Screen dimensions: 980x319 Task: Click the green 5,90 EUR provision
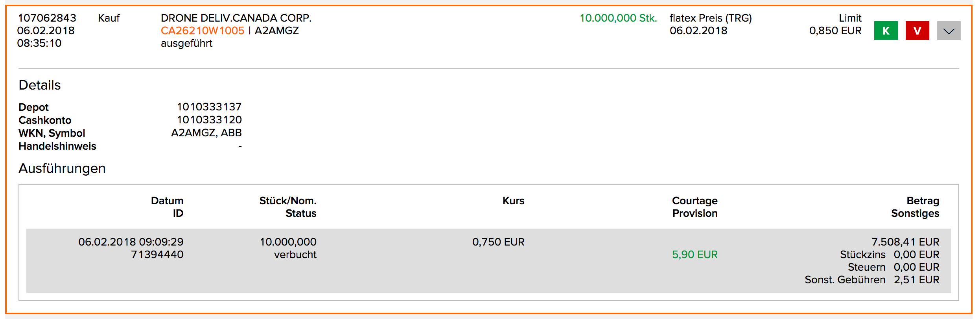coord(694,255)
